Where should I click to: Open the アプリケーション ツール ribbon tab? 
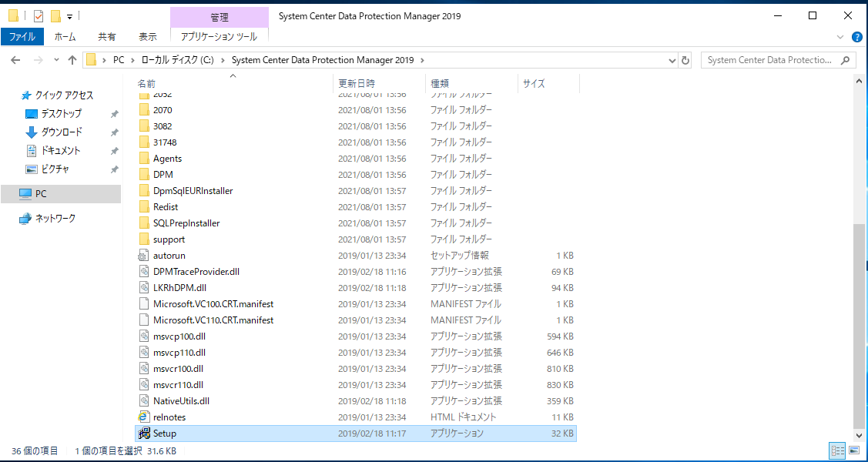(220, 37)
